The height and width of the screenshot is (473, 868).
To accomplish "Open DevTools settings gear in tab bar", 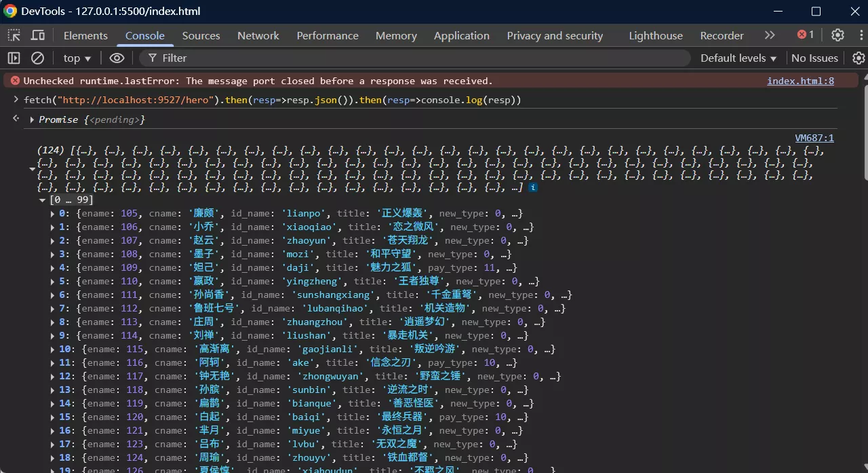I will click(x=837, y=35).
